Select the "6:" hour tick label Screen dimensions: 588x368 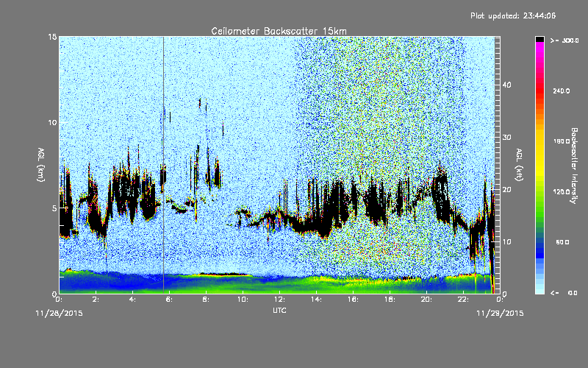click(x=169, y=300)
